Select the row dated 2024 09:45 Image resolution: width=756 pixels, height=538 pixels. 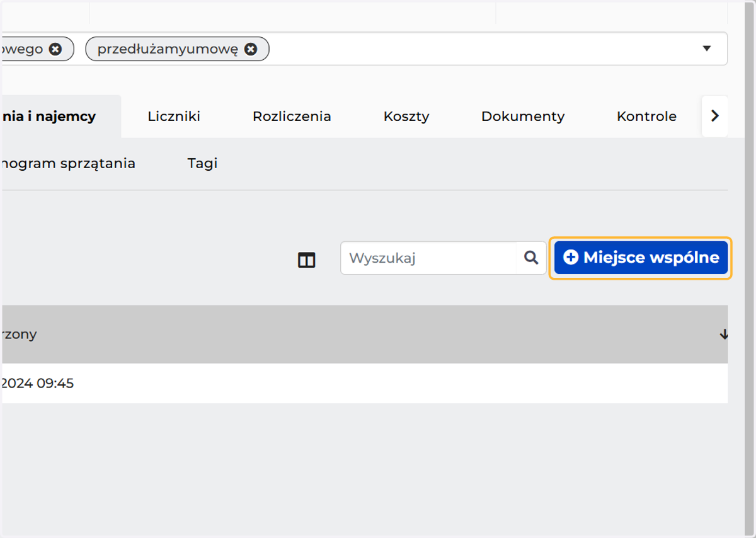pyautogui.click(x=364, y=384)
